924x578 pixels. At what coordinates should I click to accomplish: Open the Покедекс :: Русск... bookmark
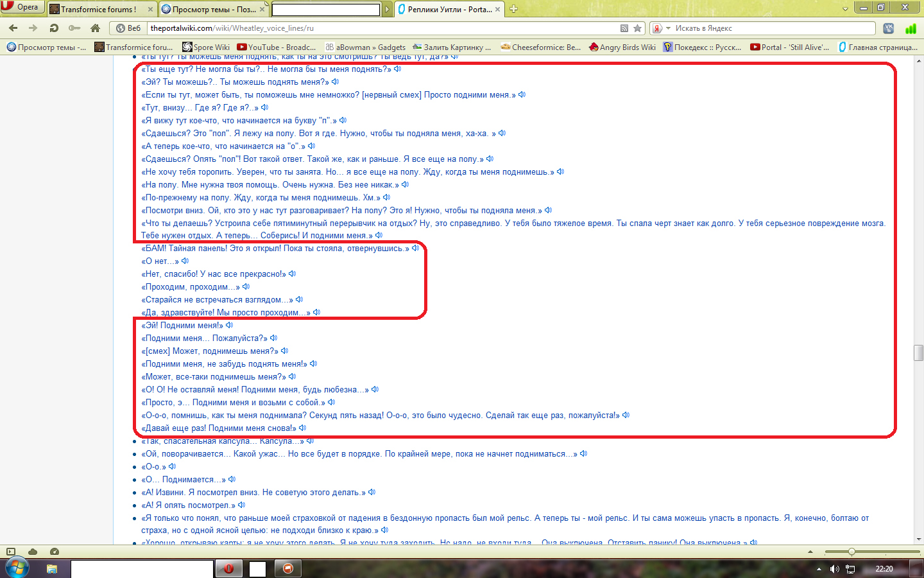702,47
